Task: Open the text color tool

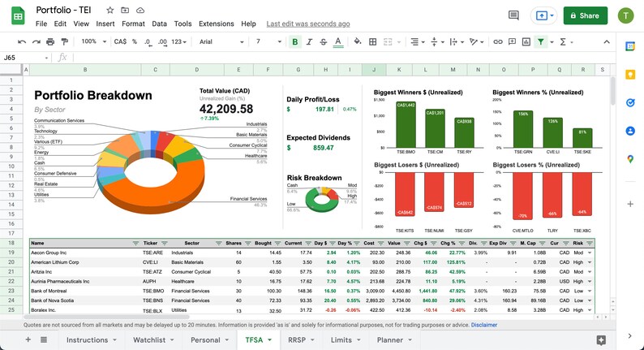Action: click(x=338, y=41)
